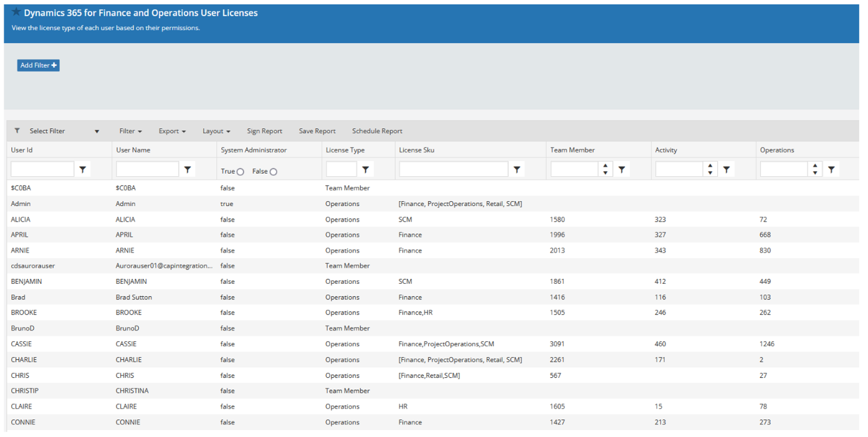Sort by the License Type column header
Image resolution: width=868 pixels, height=437 pixels.
click(345, 150)
